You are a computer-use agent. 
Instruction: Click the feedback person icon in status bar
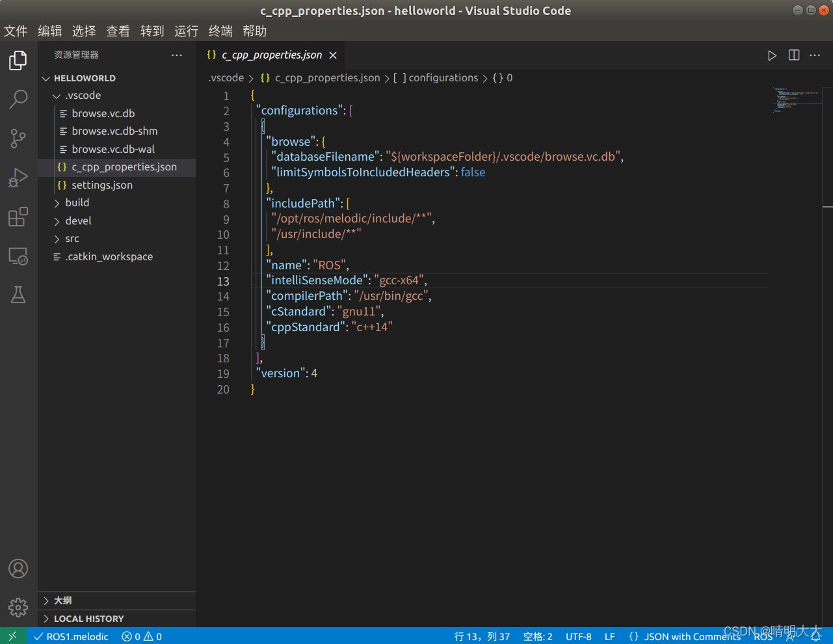[791, 636]
